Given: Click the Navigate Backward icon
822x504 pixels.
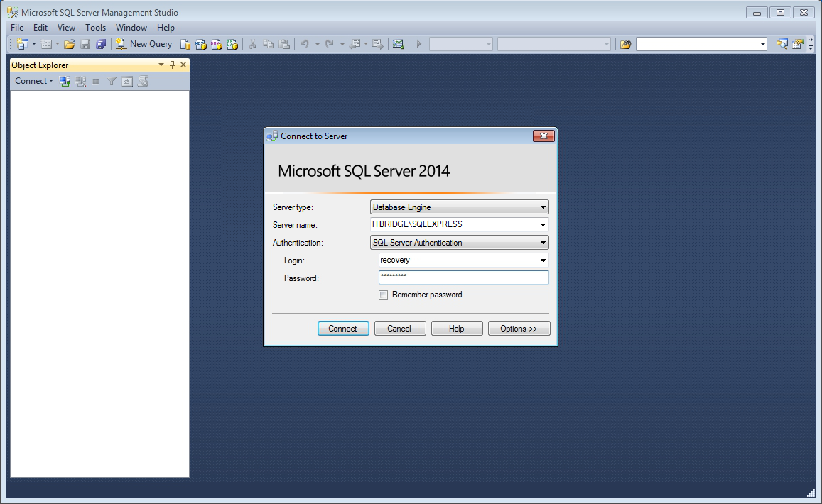Looking at the screenshot, I should tap(355, 44).
